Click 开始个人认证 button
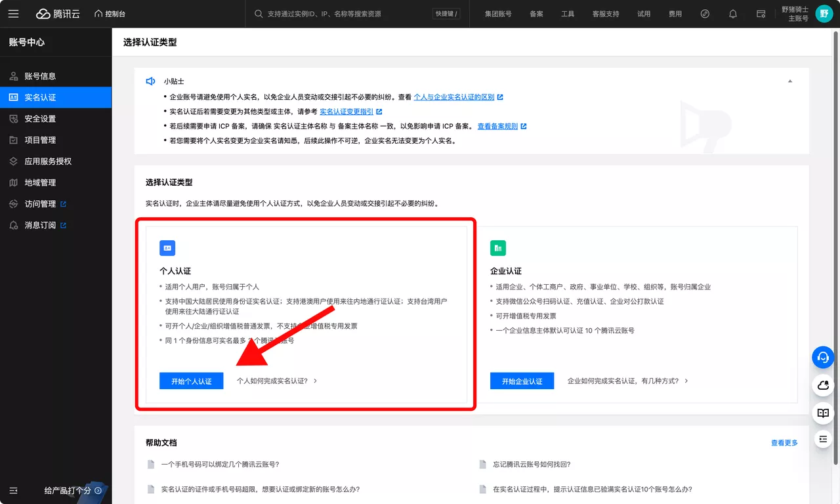This screenshot has height=504, width=840. (191, 381)
